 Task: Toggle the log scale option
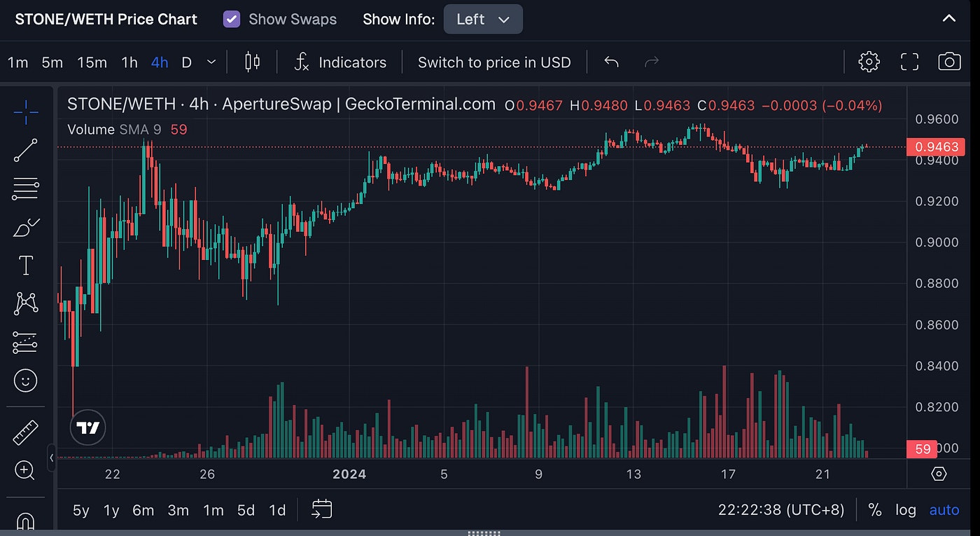[x=905, y=509]
